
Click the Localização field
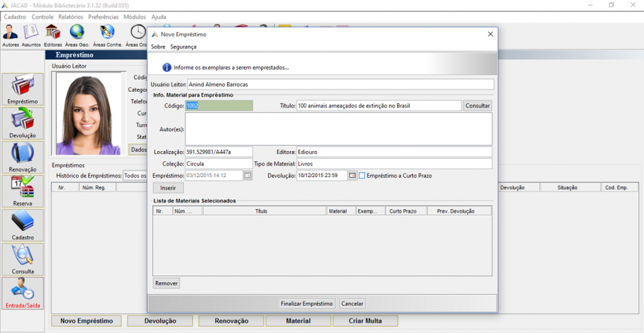tap(219, 152)
